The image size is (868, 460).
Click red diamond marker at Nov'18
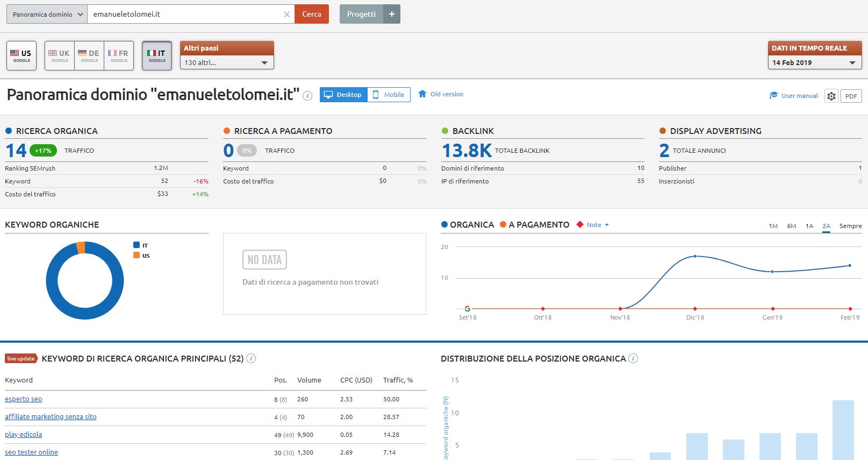pos(620,309)
